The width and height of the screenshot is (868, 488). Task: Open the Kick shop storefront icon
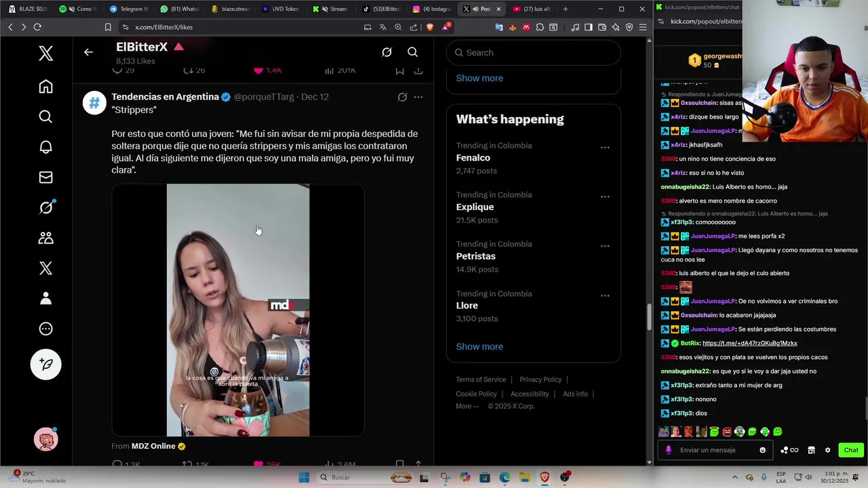tap(811, 450)
